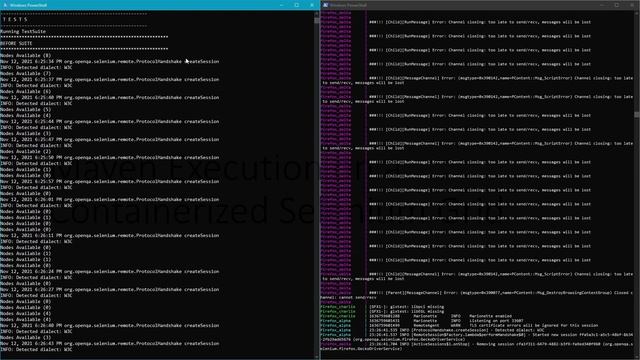Click the 6:26:11 PM createSession log line

[109, 236]
